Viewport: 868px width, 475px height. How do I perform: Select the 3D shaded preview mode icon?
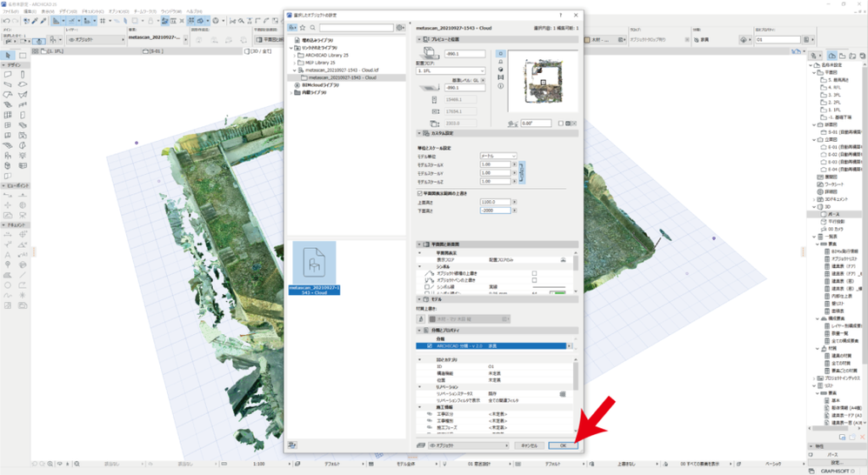[x=500, y=70]
